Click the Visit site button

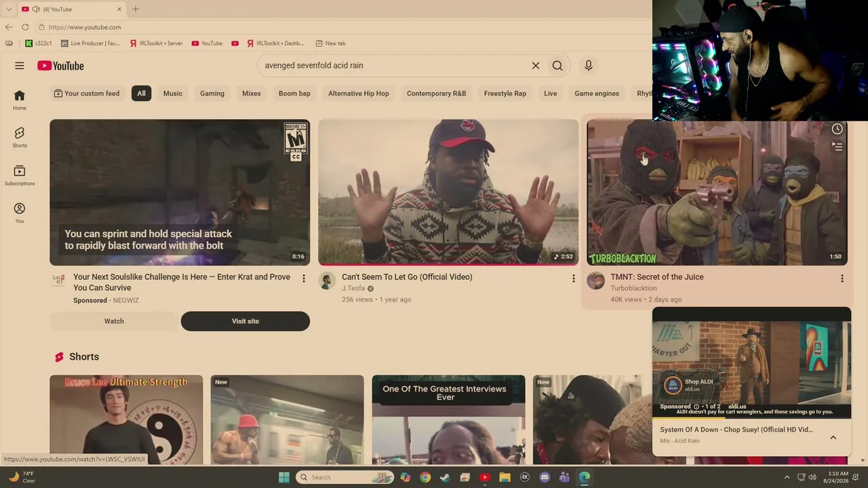click(x=245, y=321)
